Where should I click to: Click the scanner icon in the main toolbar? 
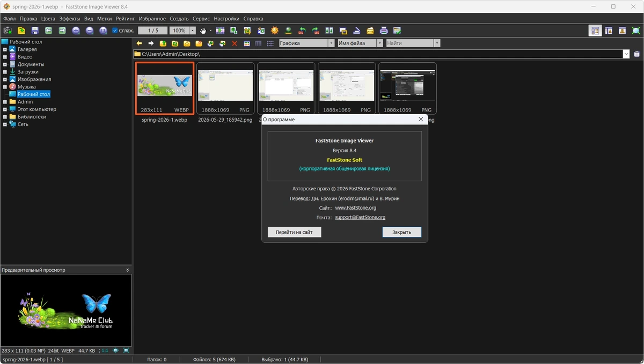pos(356,31)
